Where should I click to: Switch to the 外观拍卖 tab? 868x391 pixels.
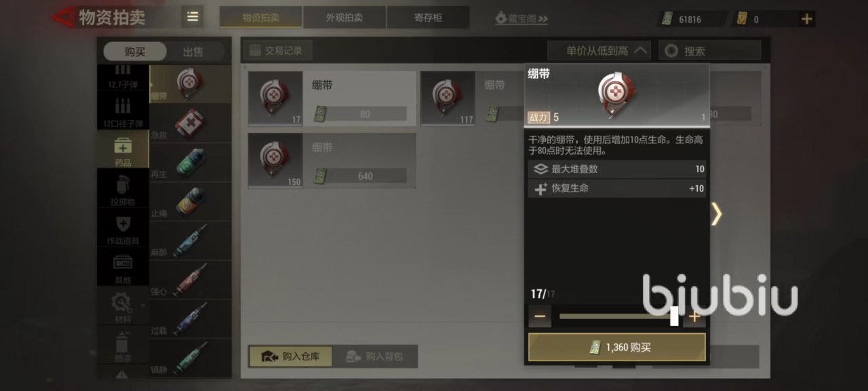tap(344, 18)
